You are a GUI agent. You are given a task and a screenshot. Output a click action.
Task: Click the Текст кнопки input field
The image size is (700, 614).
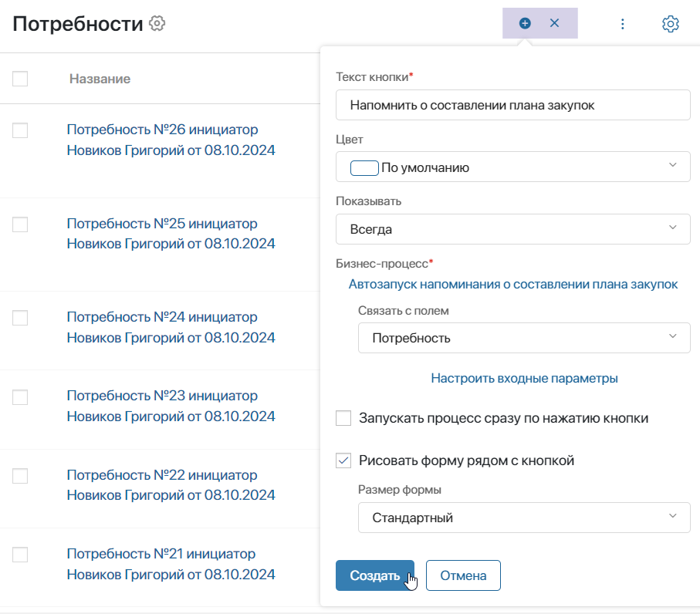click(x=513, y=105)
